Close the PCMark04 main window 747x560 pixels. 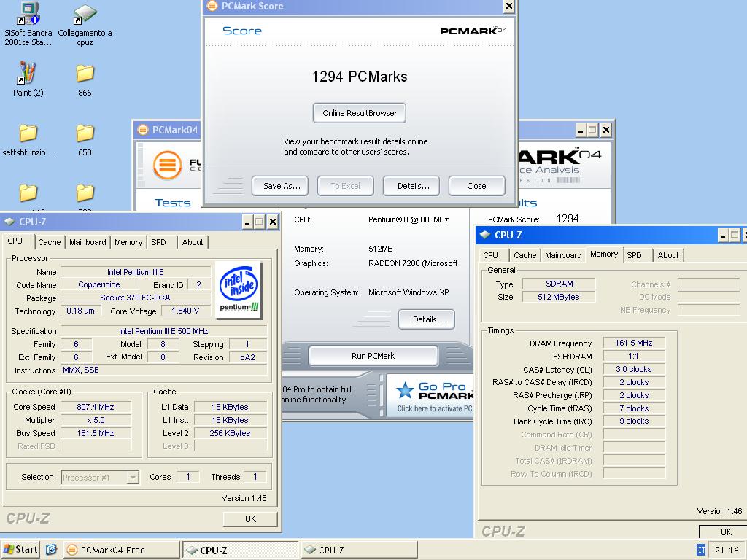pos(605,130)
